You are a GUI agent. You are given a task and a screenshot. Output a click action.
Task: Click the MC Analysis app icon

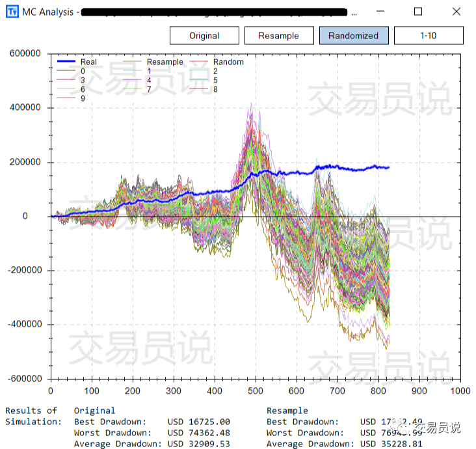tap(12, 12)
